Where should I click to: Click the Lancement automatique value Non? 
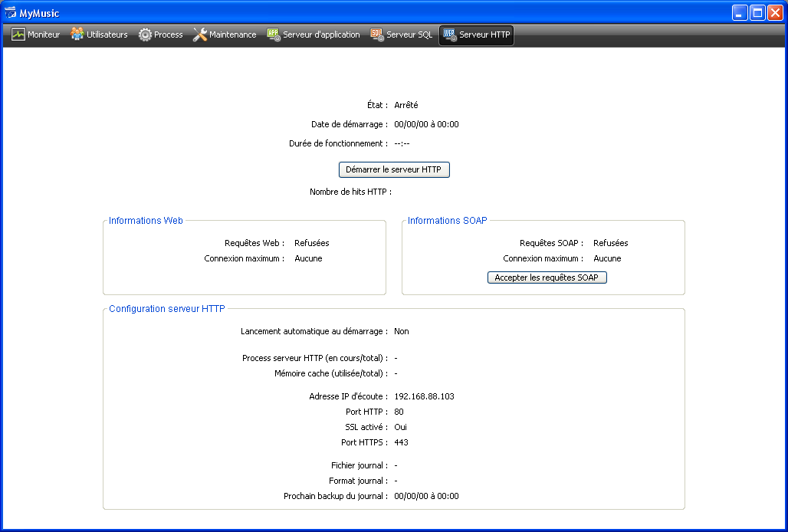pyautogui.click(x=402, y=332)
